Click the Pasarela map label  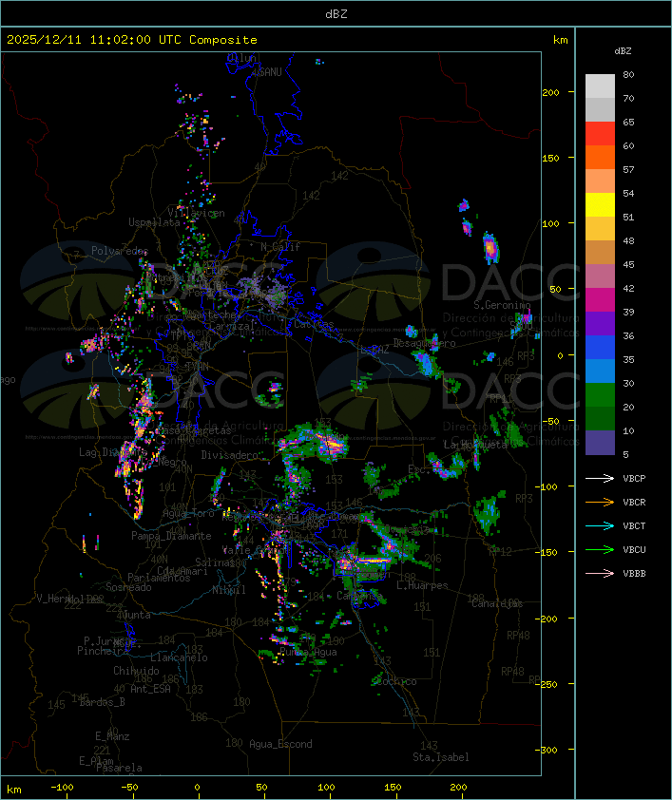pos(119,768)
